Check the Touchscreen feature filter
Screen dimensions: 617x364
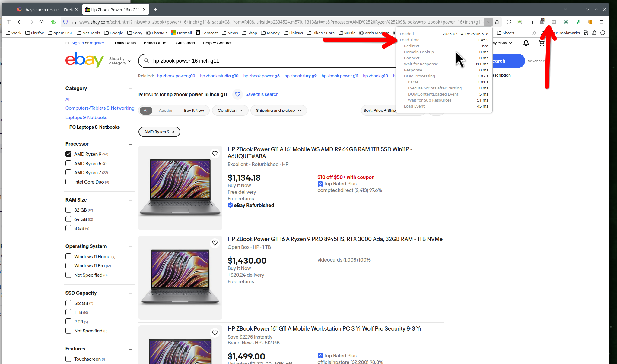point(68,359)
